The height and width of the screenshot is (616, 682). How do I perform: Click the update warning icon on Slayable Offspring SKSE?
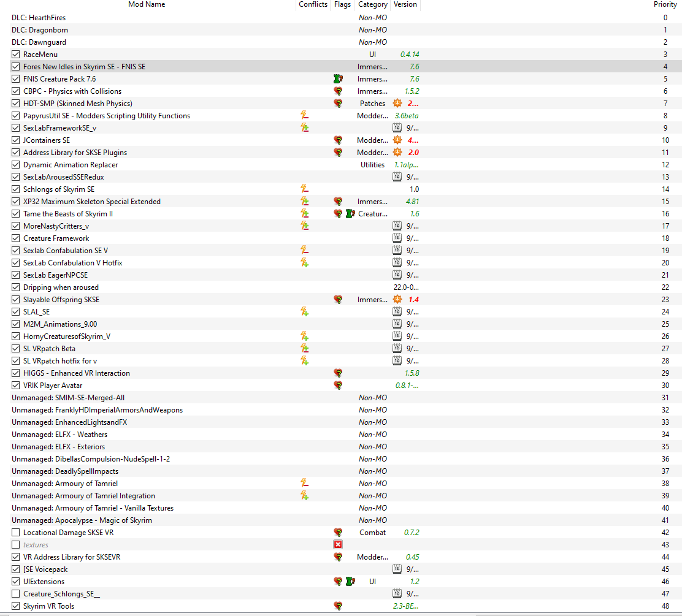(397, 300)
